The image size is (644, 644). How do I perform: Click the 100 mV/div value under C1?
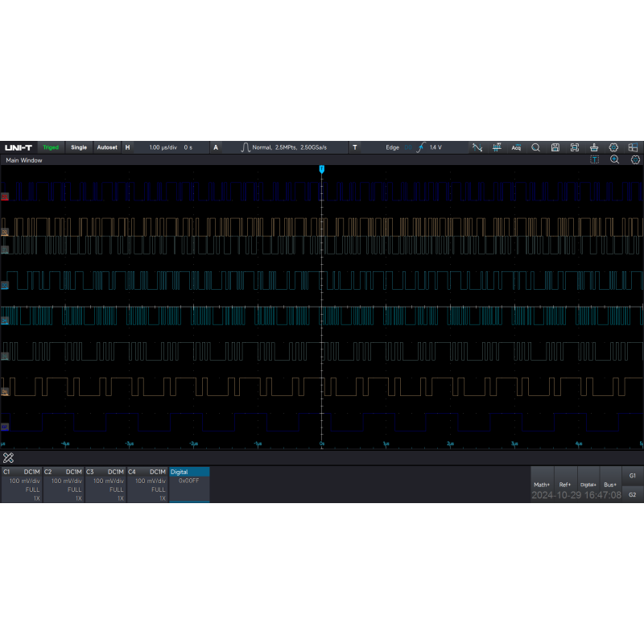click(25, 481)
